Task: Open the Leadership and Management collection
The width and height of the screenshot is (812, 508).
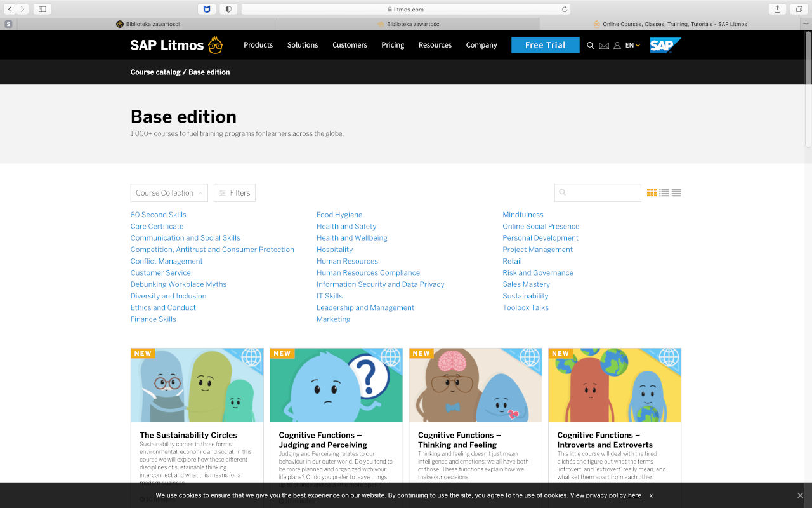Action: [365, 307]
